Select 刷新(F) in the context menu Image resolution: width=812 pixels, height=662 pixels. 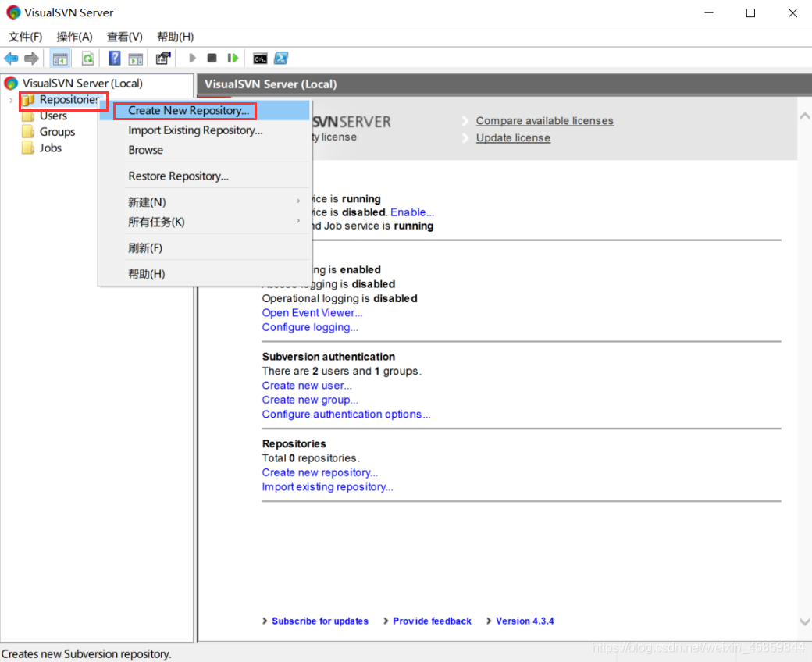coord(205,248)
